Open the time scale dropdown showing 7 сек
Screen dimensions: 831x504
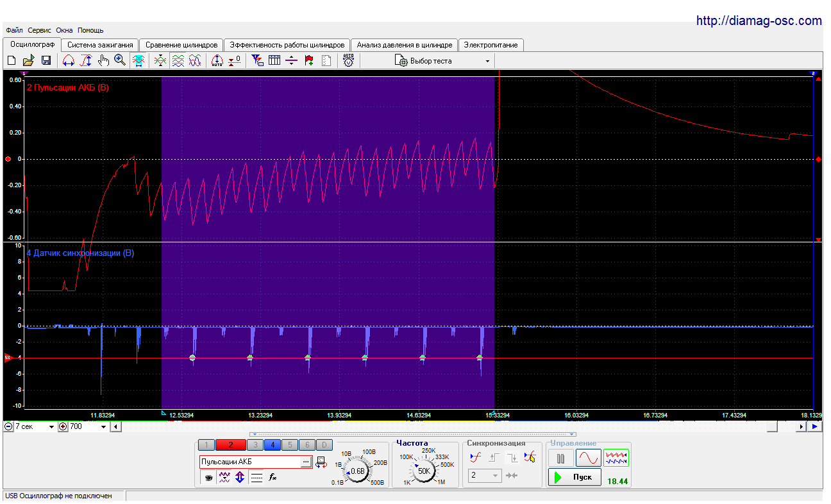click(x=35, y=426)
